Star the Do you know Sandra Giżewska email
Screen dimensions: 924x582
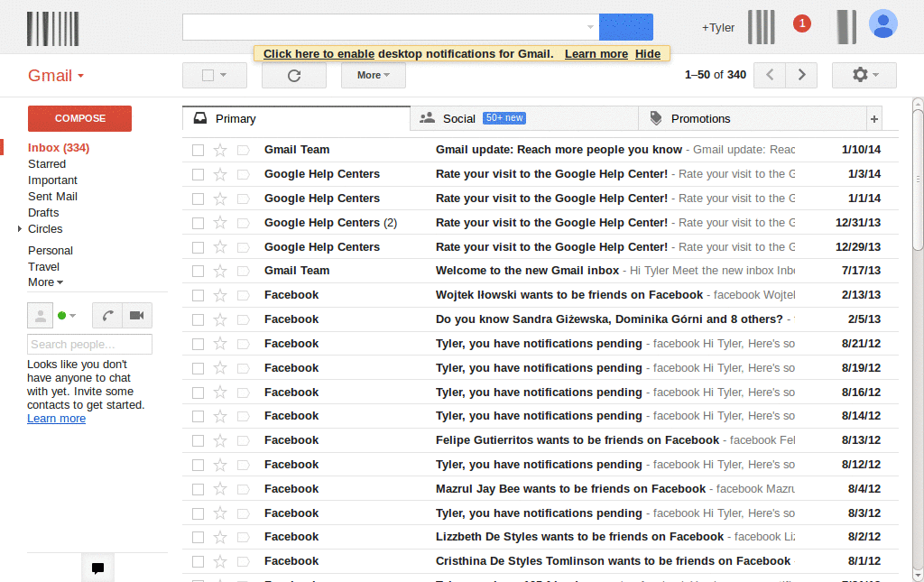coord(220,319)
